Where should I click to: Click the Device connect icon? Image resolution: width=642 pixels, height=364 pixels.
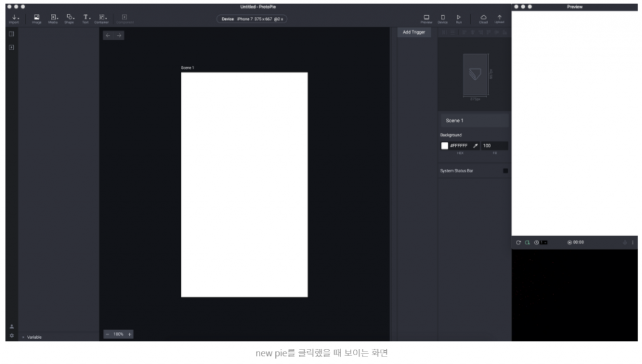(x=443, y=19)
